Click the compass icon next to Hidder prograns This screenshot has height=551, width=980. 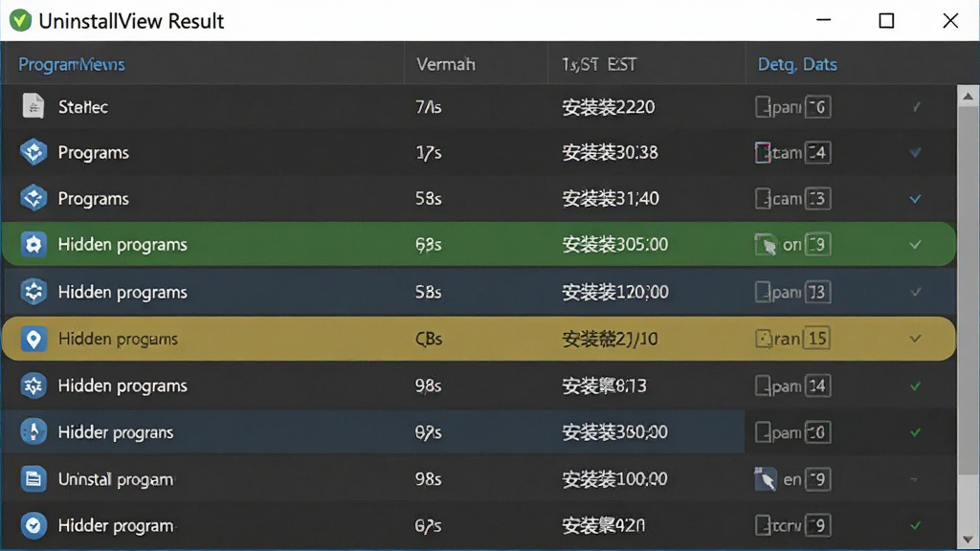click(x=33, y=431)
